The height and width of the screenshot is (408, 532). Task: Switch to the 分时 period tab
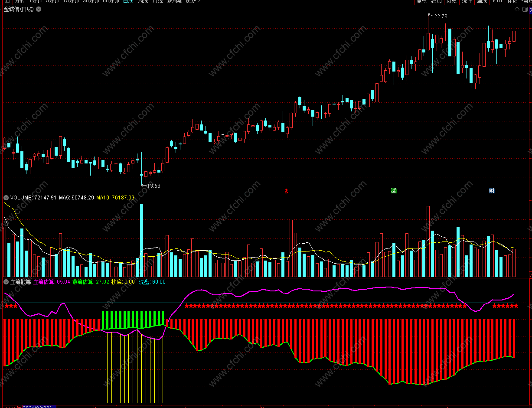(20, 2)
